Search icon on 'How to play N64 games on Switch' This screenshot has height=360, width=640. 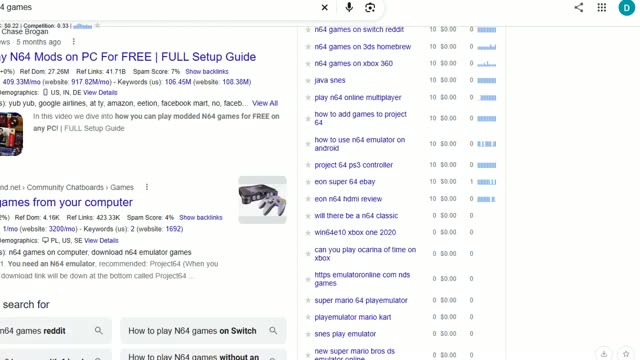273,331
